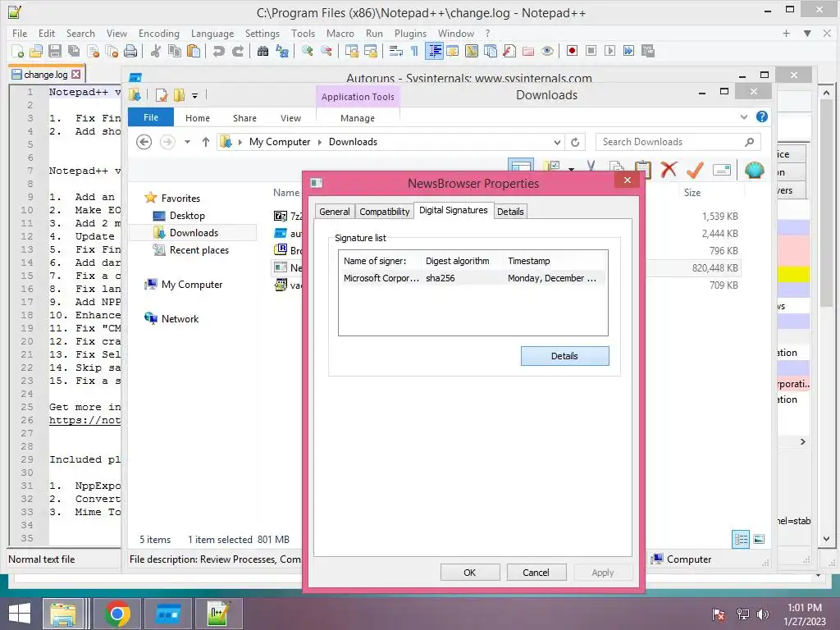Viewport: 840px width, 630px height.
Task: Click Zoom In magnifier in Notepad++ toolbar
Action: coord(307,51)
